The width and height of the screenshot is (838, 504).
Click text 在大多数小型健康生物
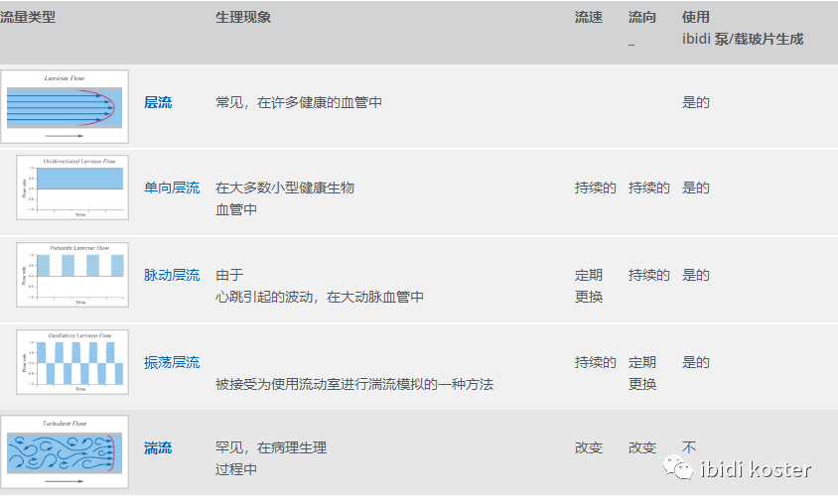(285, 188)
